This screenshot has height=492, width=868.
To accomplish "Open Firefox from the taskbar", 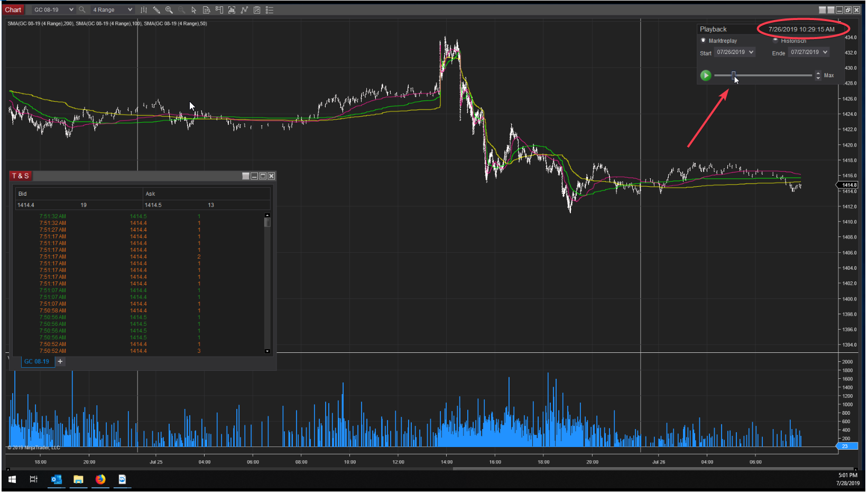I will coord(100,479).
